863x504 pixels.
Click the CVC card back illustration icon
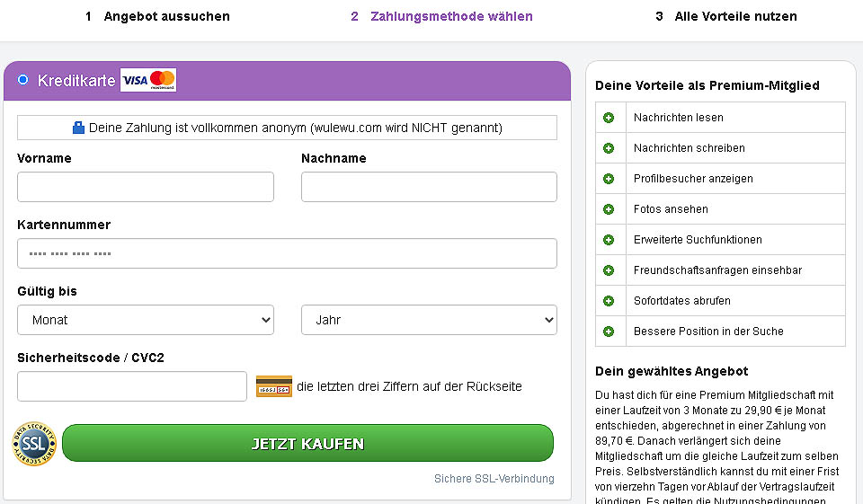click(x=273, y=386)
